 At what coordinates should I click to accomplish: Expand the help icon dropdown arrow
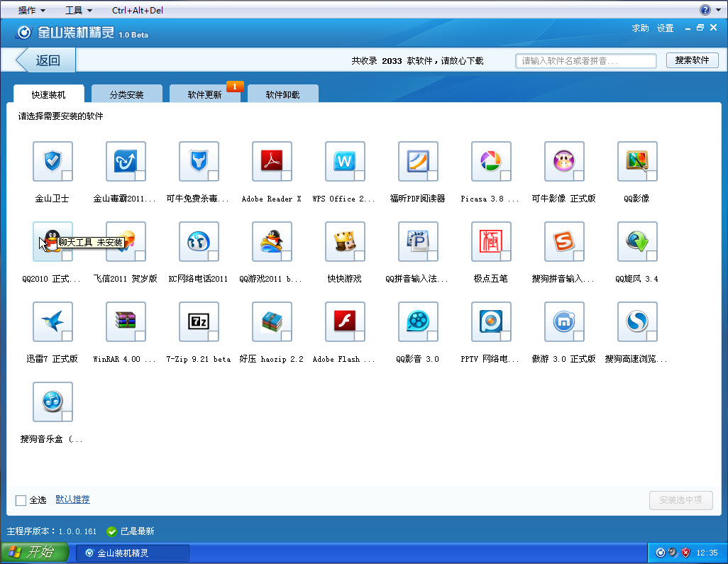tap(718, 10)
